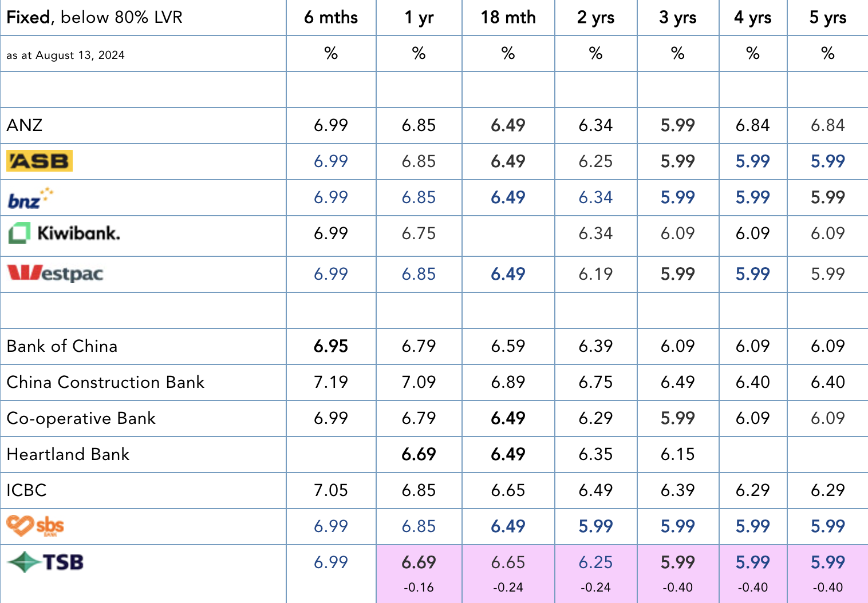Click ANZ 4 year rate 6.84

pyautogui.click(x=753, y=125)
